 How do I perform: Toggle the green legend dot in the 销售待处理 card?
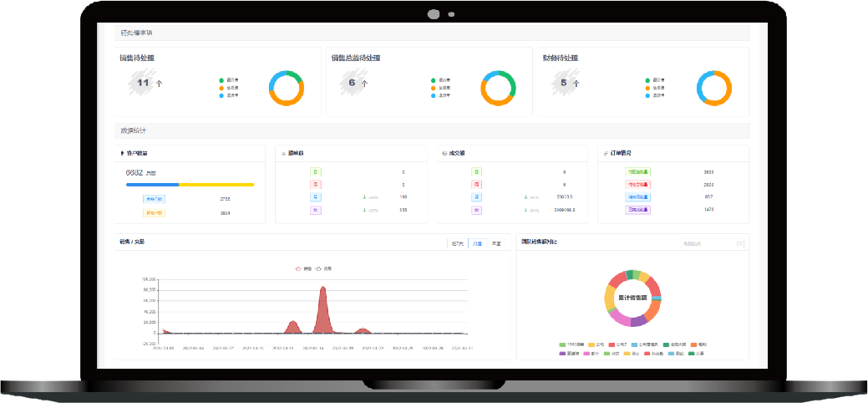pos(221,80)
